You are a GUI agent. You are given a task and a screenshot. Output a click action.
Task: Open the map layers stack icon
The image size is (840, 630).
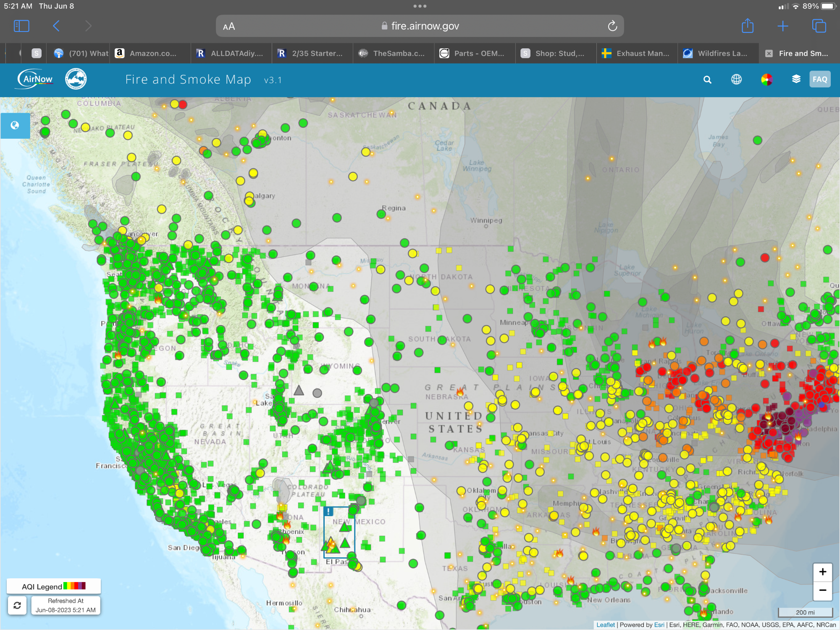pos(796,79)
